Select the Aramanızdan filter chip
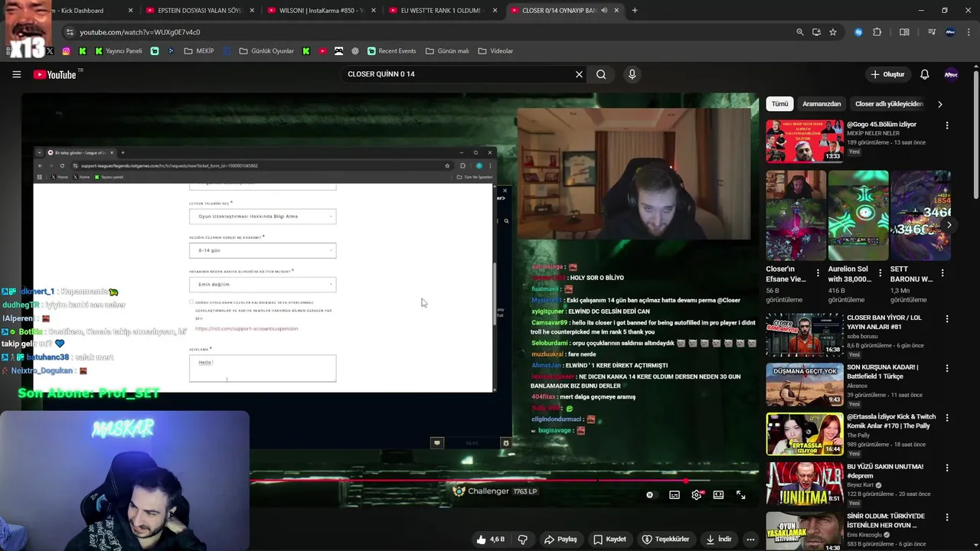The width and height of the screenshot is (980, 551). (822, 104)
